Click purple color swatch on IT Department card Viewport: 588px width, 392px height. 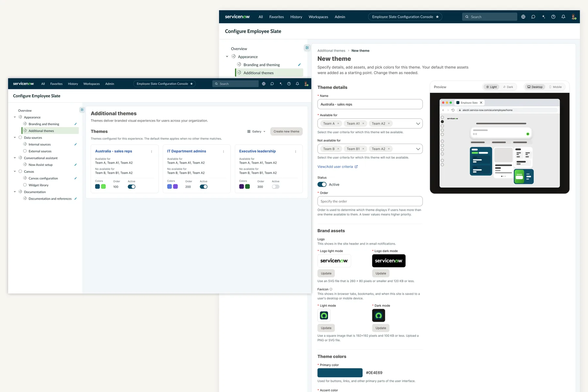[175, 187]
